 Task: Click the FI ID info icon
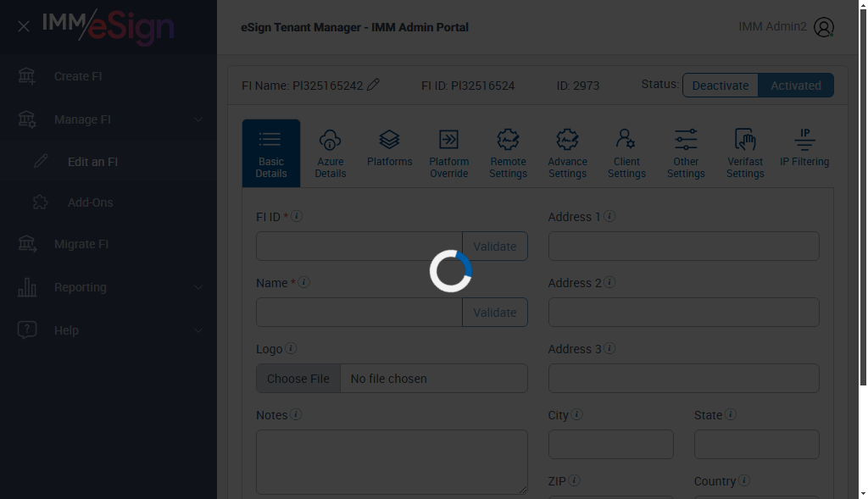click(x=297, y=216)
